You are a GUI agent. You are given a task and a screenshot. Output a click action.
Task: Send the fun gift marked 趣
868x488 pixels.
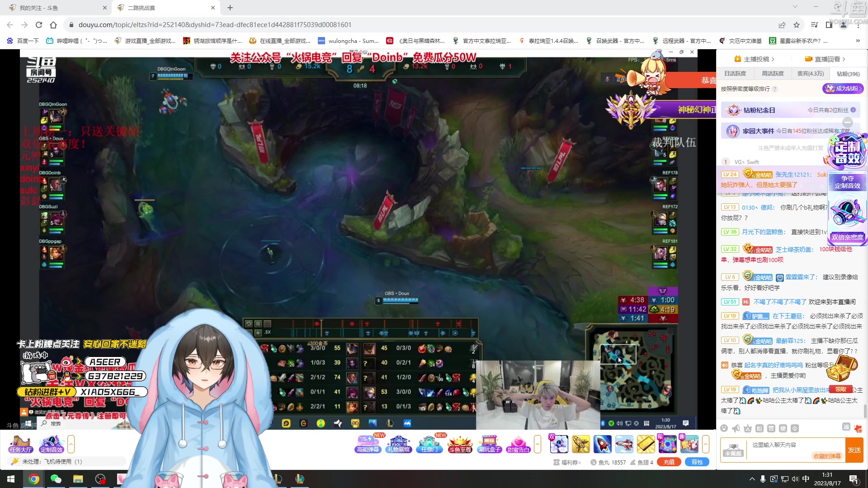point(689,444)
